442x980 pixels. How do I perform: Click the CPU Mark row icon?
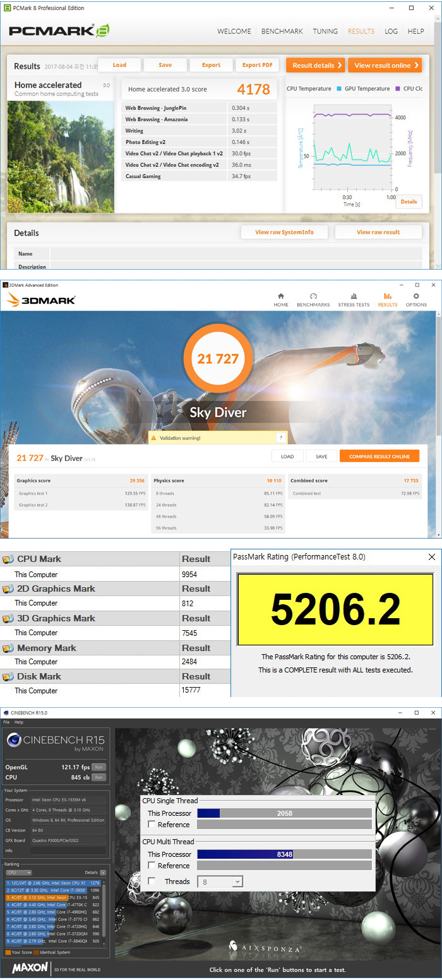point(8,559)
